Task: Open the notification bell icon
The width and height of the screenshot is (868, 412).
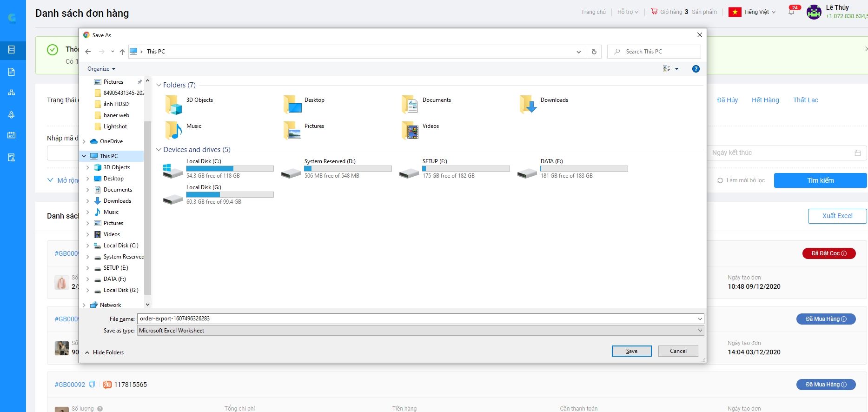Action: click(791, 12)
